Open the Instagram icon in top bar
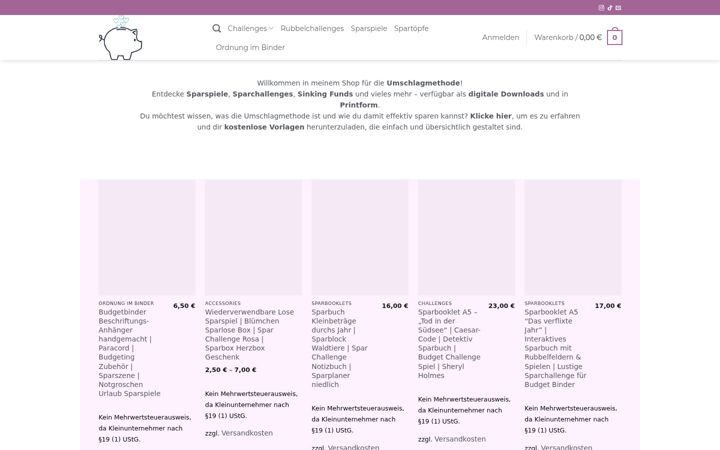The image size is (720, 450). pyautogui.click(x=601, y=8)
